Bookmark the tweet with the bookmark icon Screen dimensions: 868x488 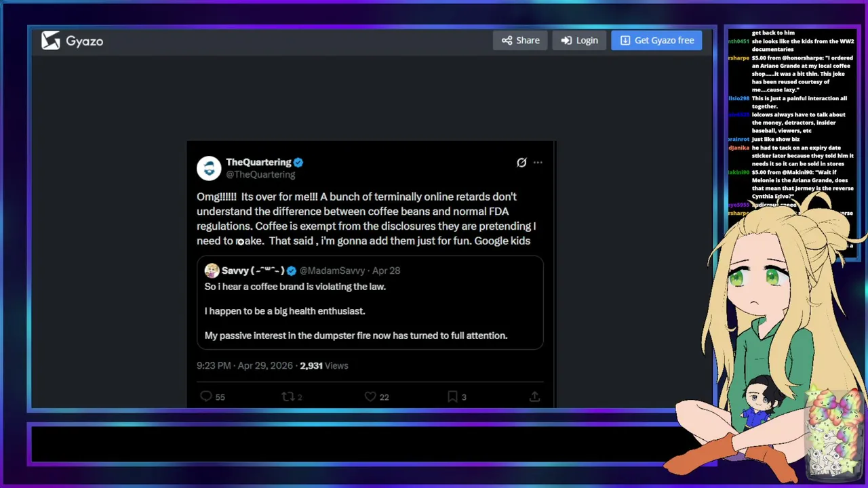(452, 396)
